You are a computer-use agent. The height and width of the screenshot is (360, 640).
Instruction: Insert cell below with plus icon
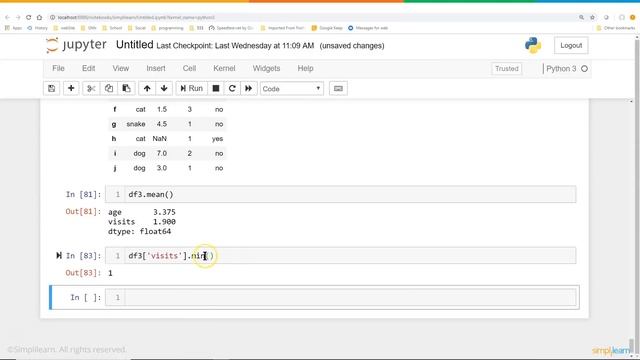click(x=71, y=89)
